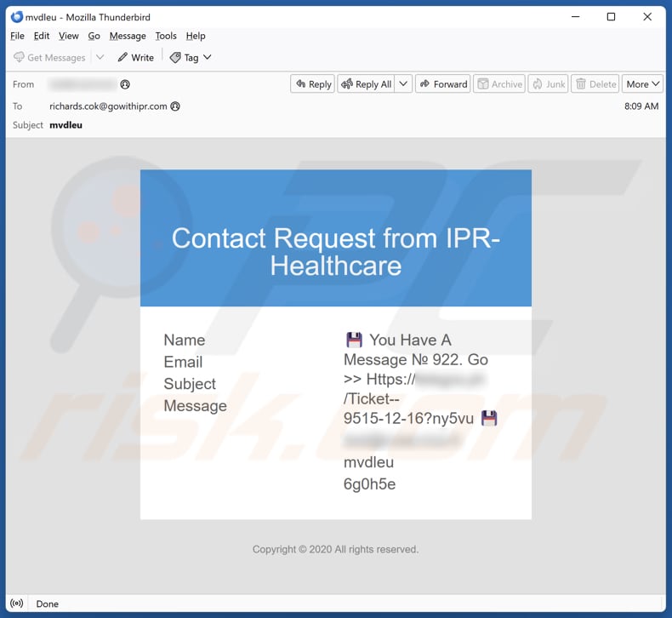Image resolution: width=672 pixels, height=618 pixels.
Task: Click the '/Ticket--' text in message
Action: pos(371,399)
